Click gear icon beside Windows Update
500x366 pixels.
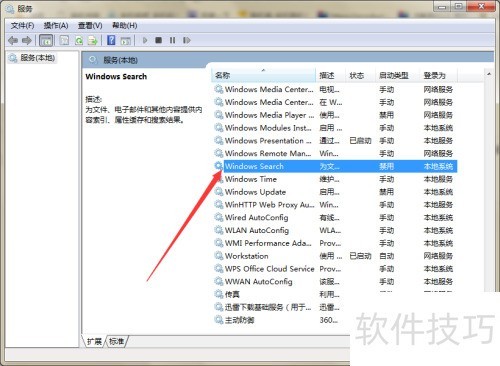[219, 192]
